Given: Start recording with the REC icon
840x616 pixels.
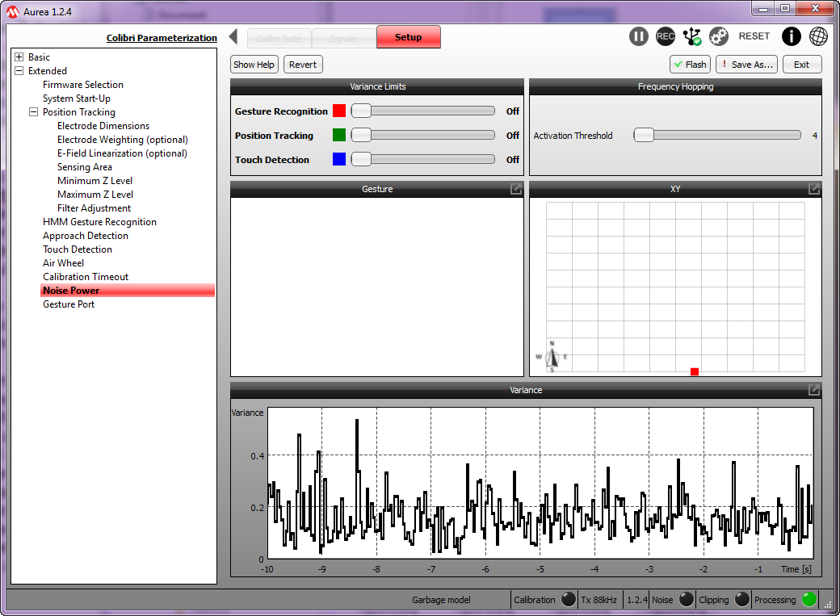Looking at the screenshot, I should pos(666,36).
